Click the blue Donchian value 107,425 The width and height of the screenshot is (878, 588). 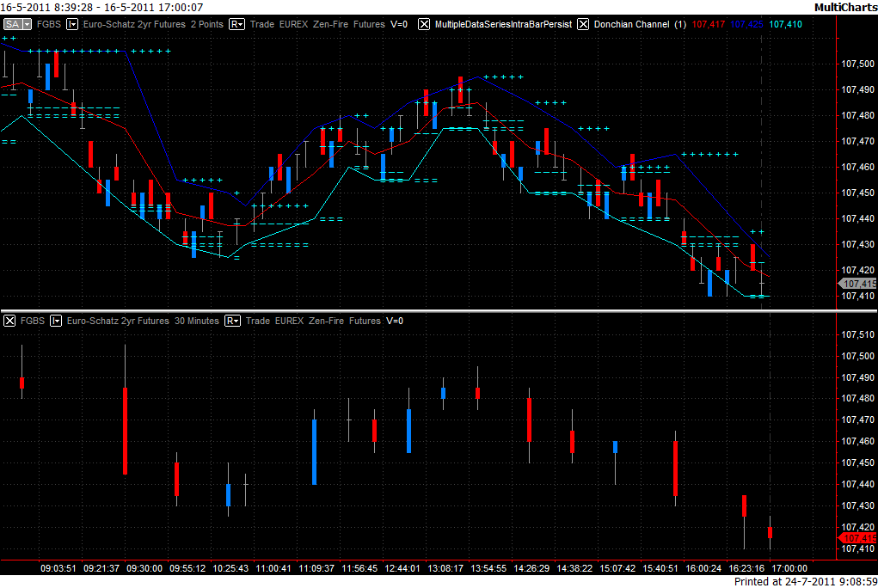click(746, 25)
